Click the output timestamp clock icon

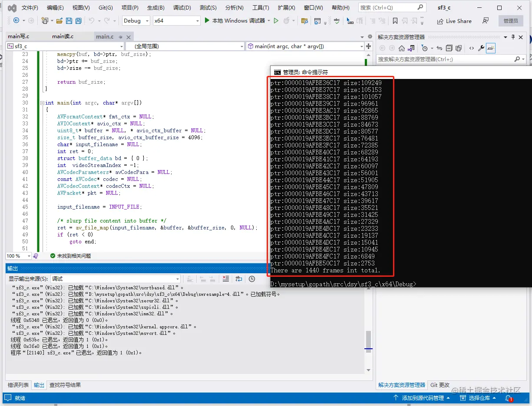[252, 279]
